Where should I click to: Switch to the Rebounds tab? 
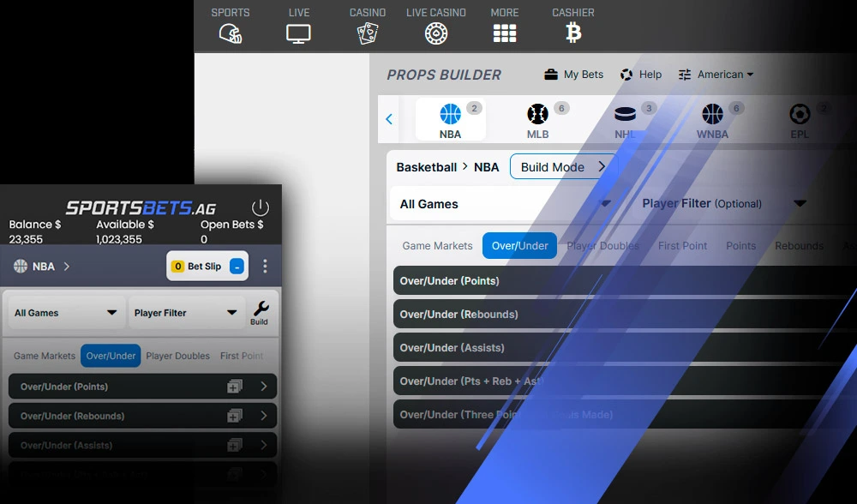tap(799, 246)
